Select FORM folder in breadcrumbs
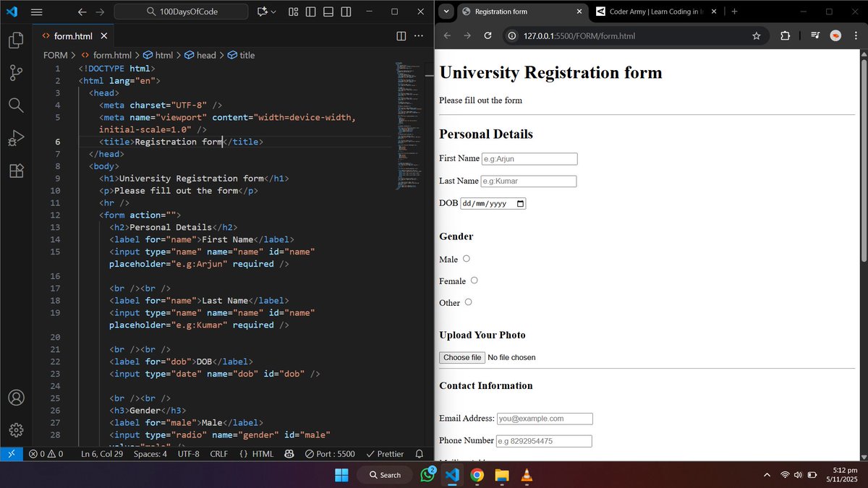The width and height of the screenshot is (868, 488). pos(55,55)
